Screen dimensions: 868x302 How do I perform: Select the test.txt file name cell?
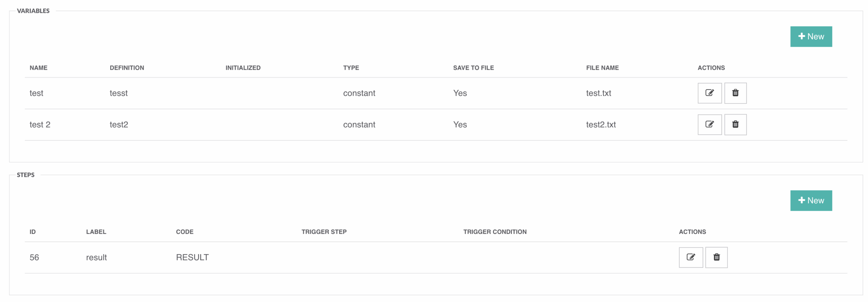click(x=598, y=93)
